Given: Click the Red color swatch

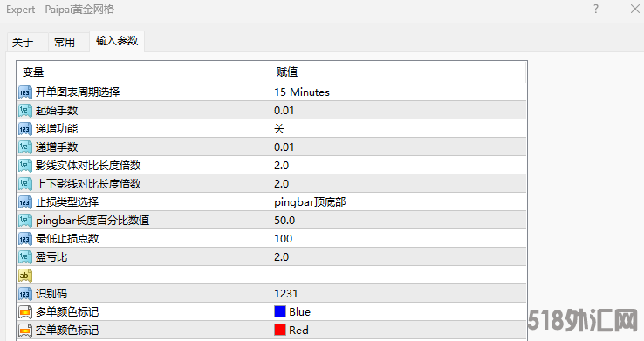Looking at the screenshot, I should coord(280,330).
